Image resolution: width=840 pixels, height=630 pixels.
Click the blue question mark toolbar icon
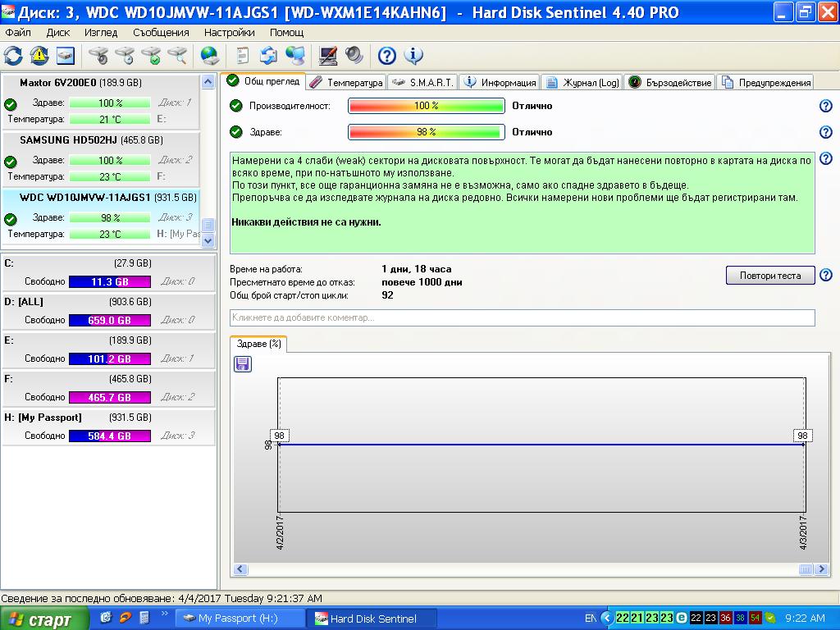pos(386,56)
